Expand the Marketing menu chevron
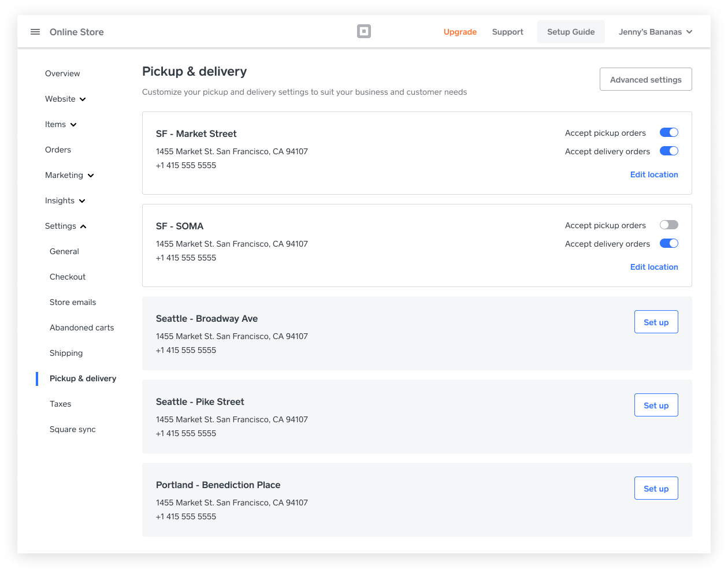Image resolution: width=728 pixels, height=573 pixels. (x=91, y=176)
